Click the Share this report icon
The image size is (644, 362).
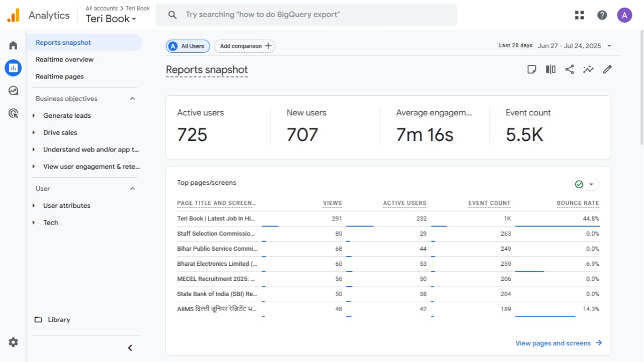pos(570,69)
